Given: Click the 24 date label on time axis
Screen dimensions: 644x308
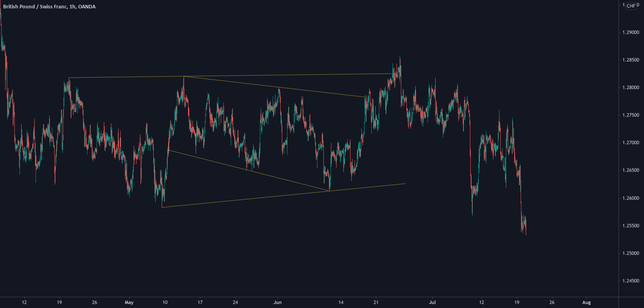Looking at the screenshot, I should coord(235,302).
